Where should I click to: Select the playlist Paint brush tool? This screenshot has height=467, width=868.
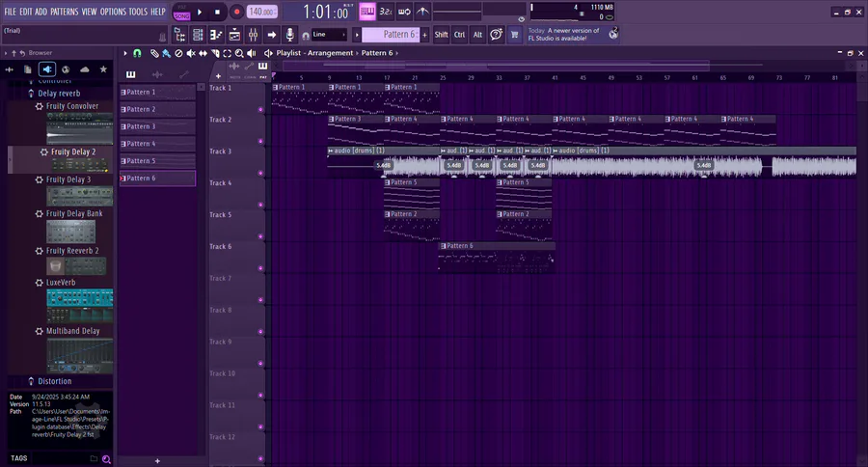pyautogui.click(x=166, y=53)
